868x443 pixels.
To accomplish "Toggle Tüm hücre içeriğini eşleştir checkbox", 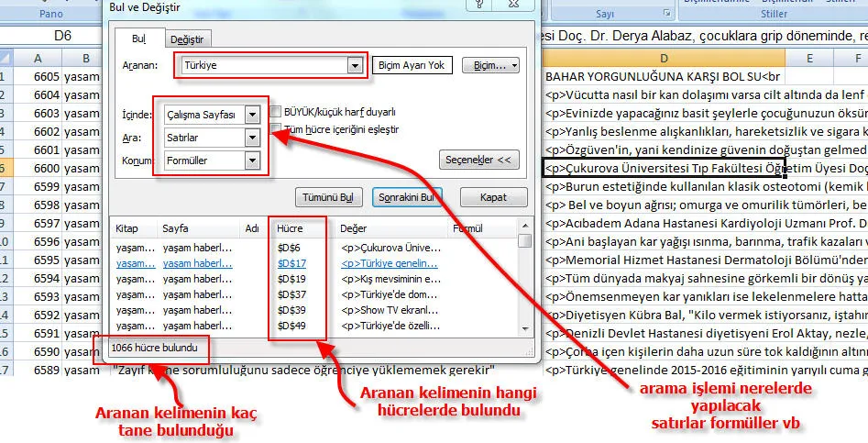I will coord(276,129).
